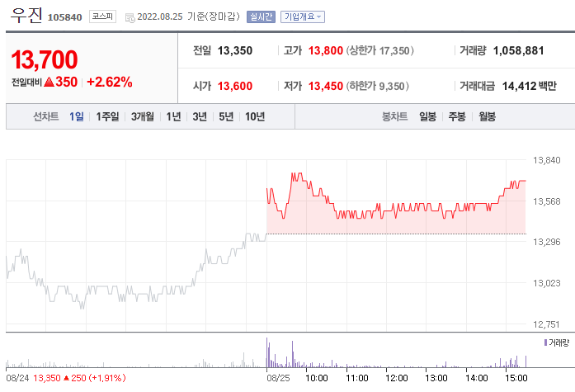The height and width of the screenshot is (392, 575).
Task: Show the 3년 chart
Action: (200, 116)
